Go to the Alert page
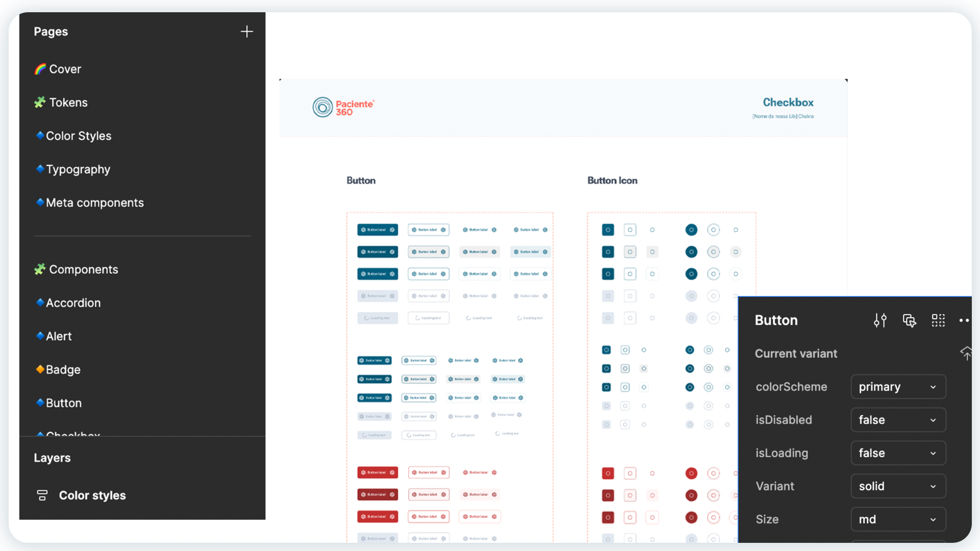Screen dimensions: 980x551 tap(59, 336)
